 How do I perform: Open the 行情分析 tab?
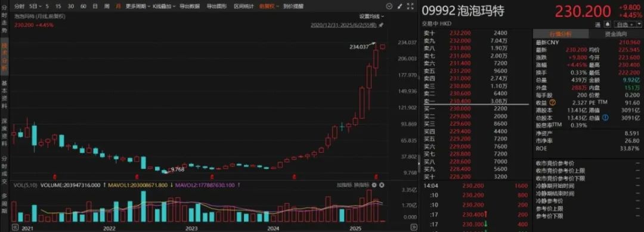[x=561, y=34]
